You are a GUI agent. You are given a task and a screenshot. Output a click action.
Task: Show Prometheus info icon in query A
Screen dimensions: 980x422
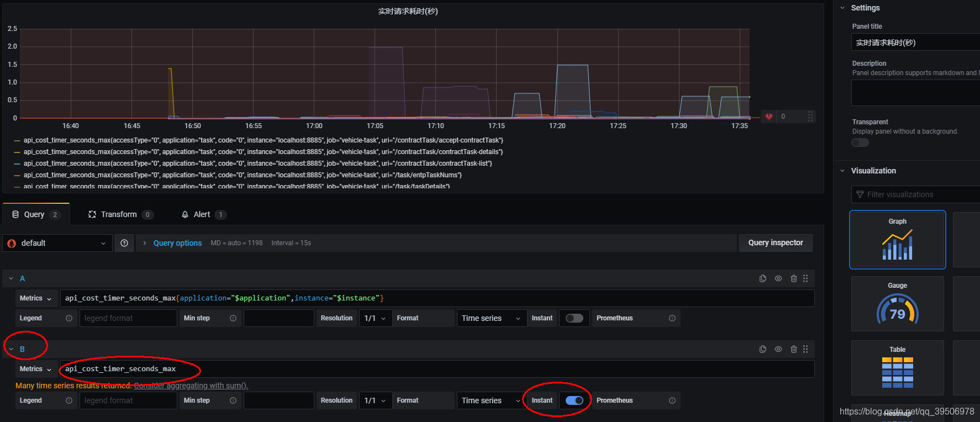click(x=672, y=318)
